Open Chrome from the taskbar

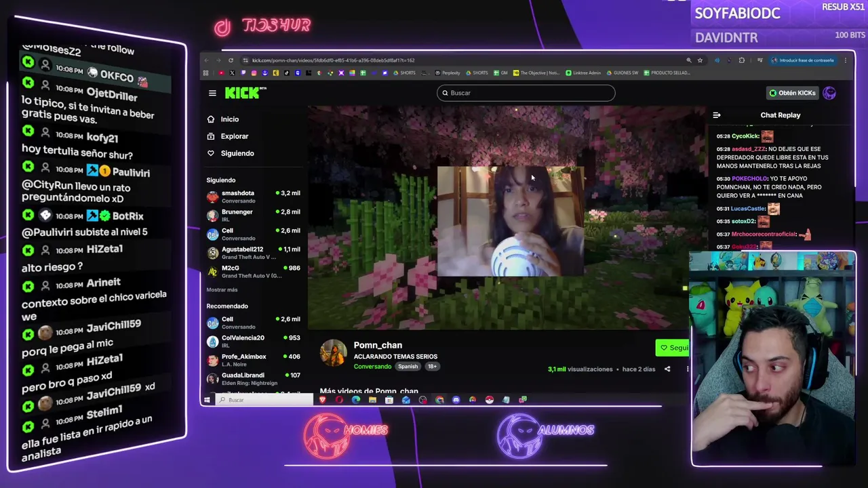[x=439, y=400]
